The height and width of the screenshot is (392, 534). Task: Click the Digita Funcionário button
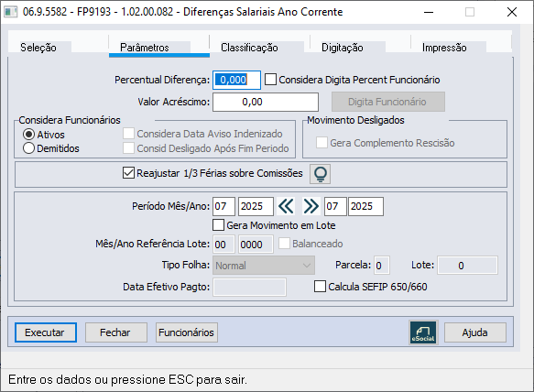pyautogui.click(x=388, y=102)
